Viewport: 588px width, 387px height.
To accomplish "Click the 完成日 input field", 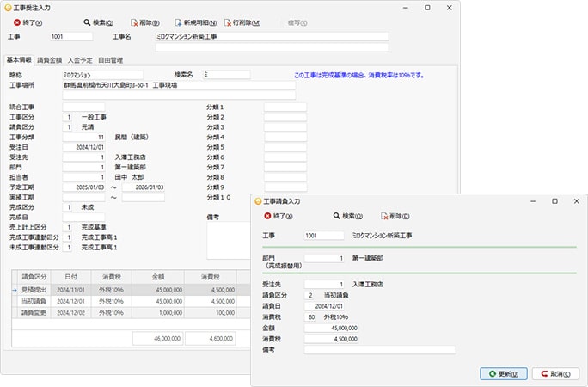I will pyautogui.click(x=83, y=217).
